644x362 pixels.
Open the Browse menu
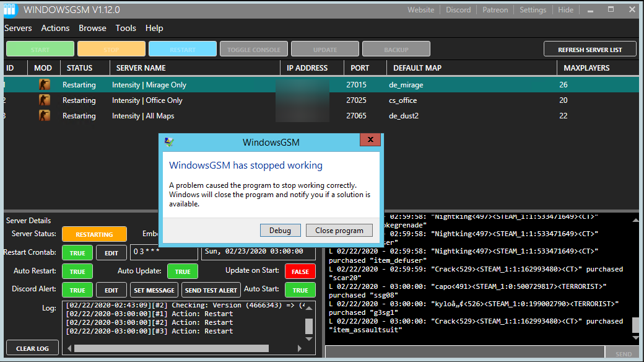point(92,28)
